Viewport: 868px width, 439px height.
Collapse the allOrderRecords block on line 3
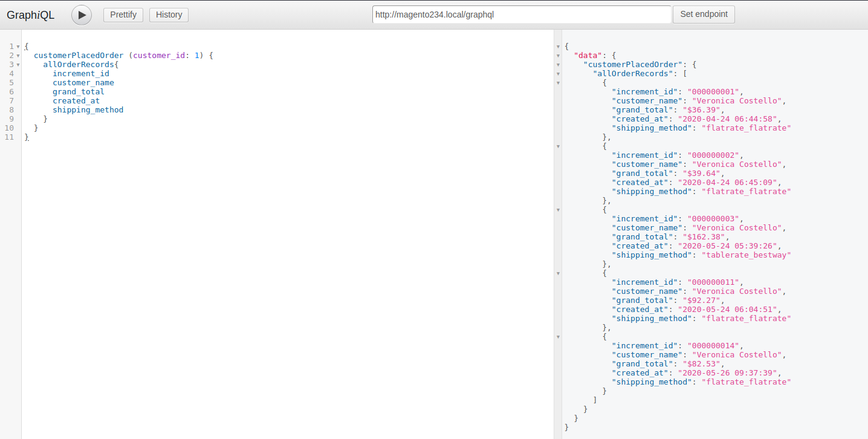(18, 64)
